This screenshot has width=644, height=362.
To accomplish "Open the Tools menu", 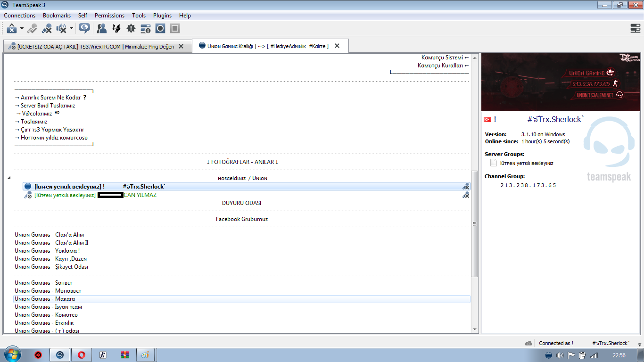I will click(x=139, y=16).
